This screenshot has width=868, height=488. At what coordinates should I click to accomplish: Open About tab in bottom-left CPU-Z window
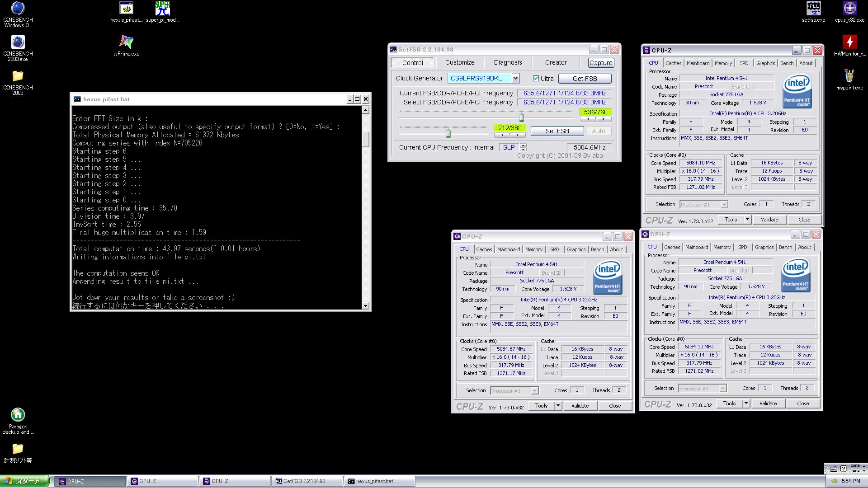[x=616, y=249]
